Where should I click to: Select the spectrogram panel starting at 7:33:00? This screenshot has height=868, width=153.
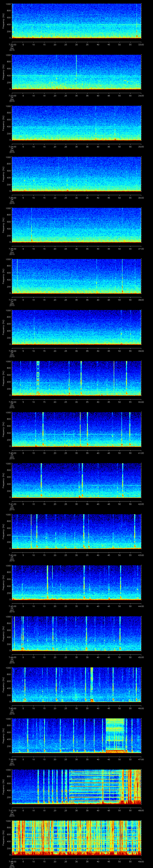pyautogui.click(x=77, y=72)
